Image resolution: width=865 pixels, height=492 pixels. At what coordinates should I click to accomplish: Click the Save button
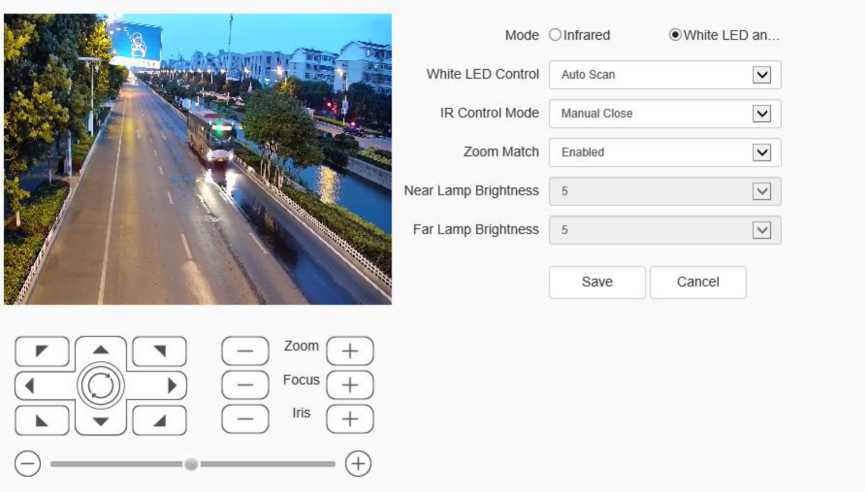(597, 282)
